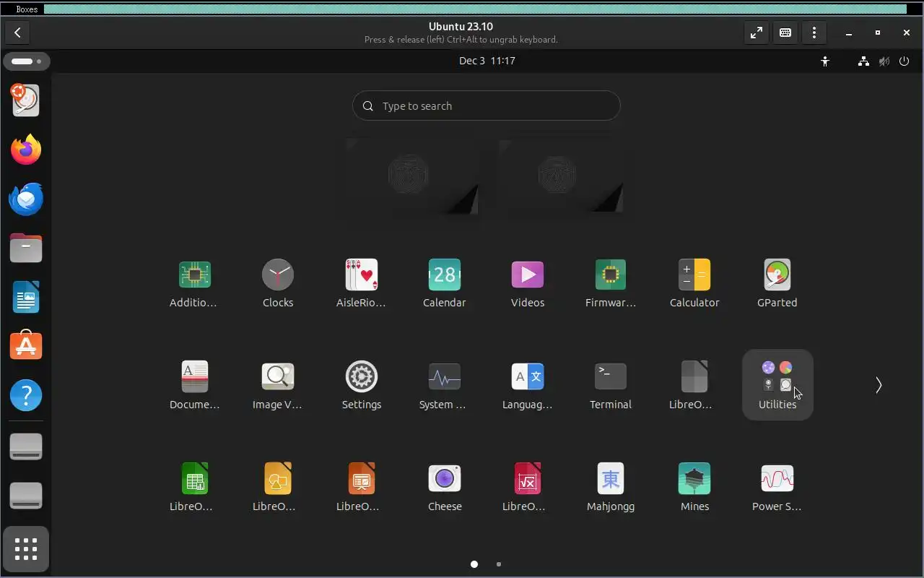
Task: Open Document Scanner app
Action: click(x=194, y=385)
